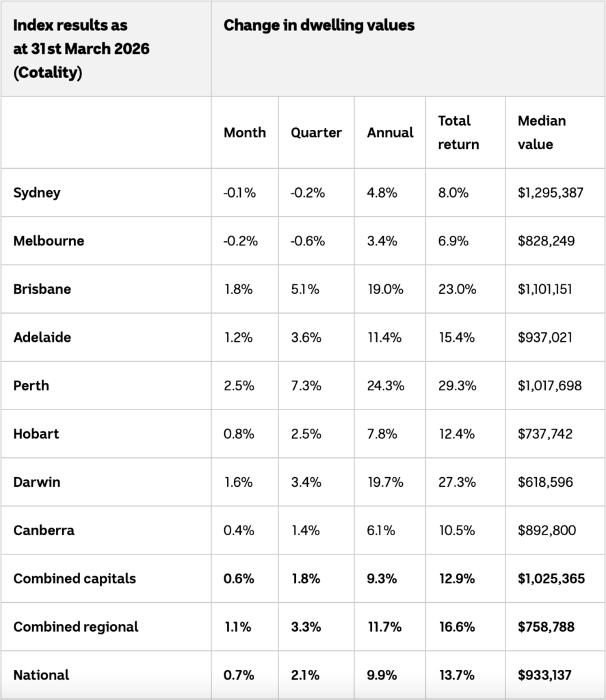The width and height of the screenshot is (606, 700).
Task: Click the Sydney row label
Action: tap(37, 193)
